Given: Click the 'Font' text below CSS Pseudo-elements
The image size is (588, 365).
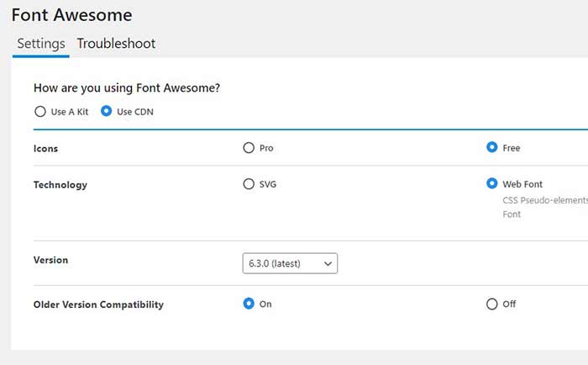Looking at the screenshot, I should 512,214.
